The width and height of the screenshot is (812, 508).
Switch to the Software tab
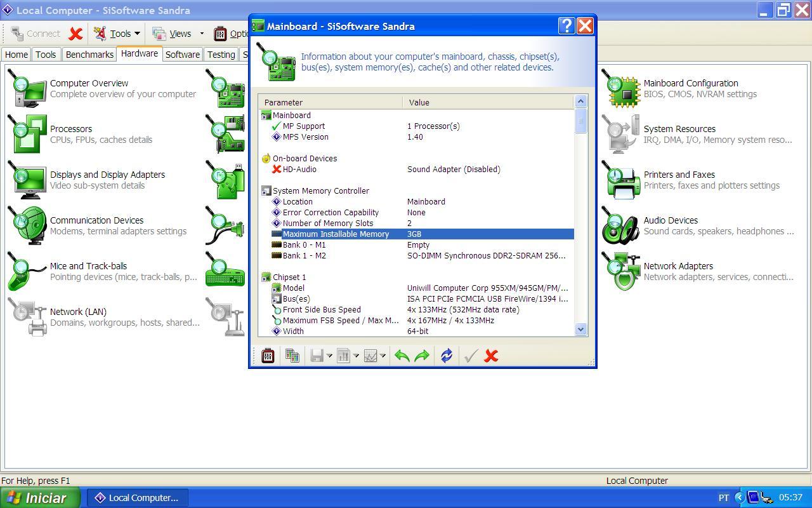183,55
